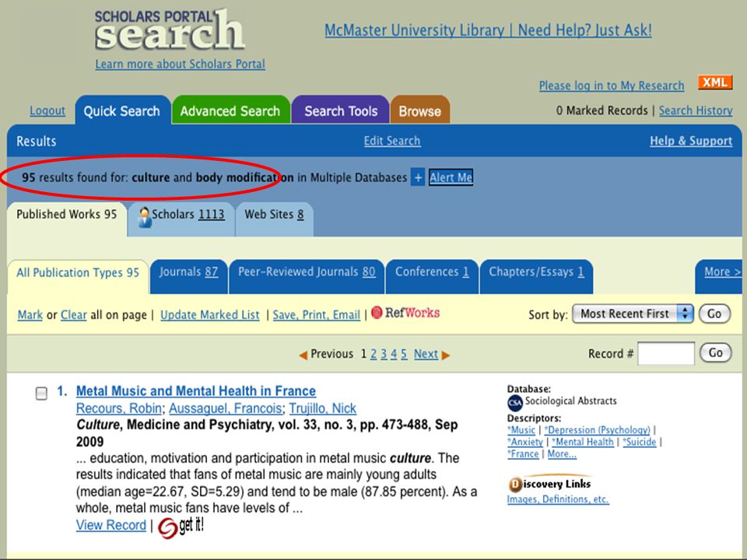Click the Discovery Links logo
The image size is (747, 560).
tap(550, 483)
